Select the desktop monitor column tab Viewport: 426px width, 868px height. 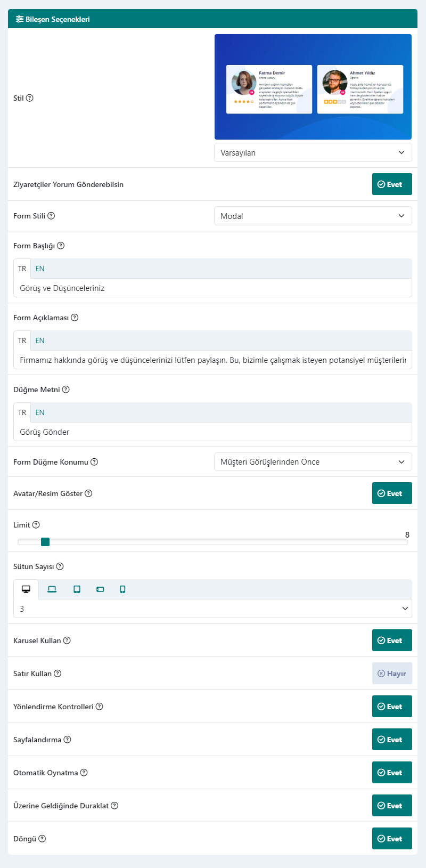[26, 589]
